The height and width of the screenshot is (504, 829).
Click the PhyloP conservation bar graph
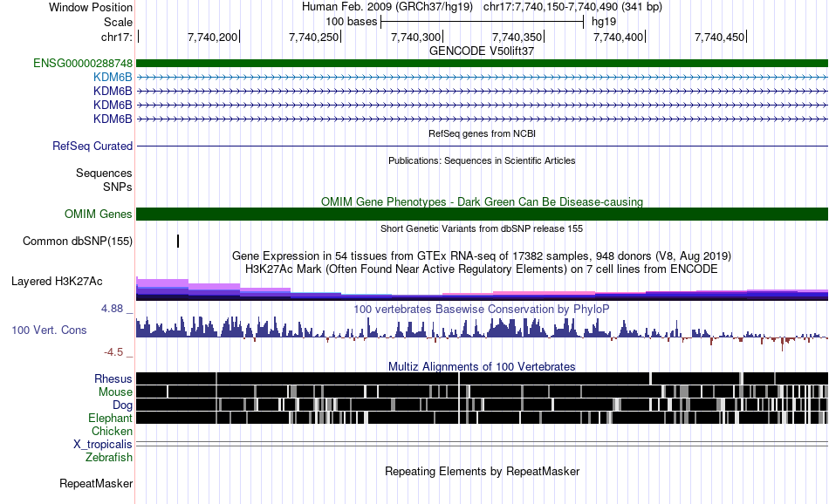tap(483, 333)
